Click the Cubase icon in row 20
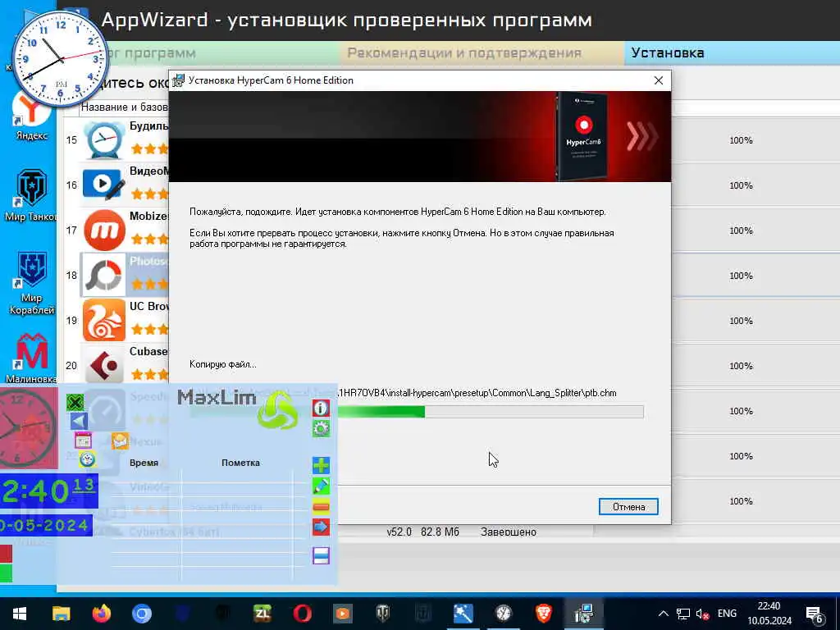This screenshot has width=840, height=630. point(104,365)
